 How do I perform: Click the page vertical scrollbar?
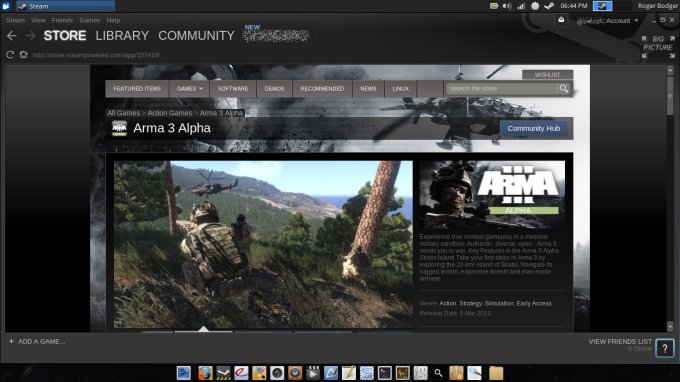tap(670, 95)
